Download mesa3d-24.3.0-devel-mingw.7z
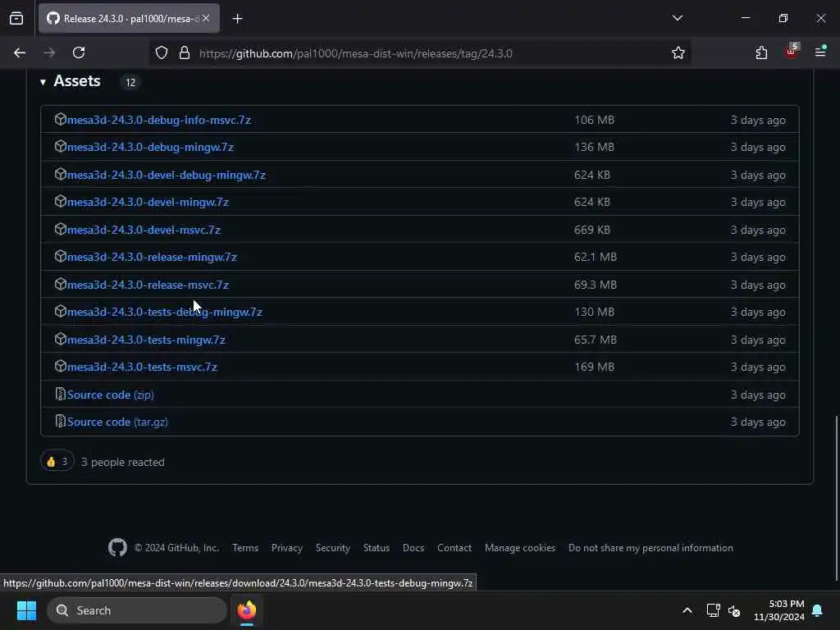This screenshot has width=840, height=630. [148, 202]
